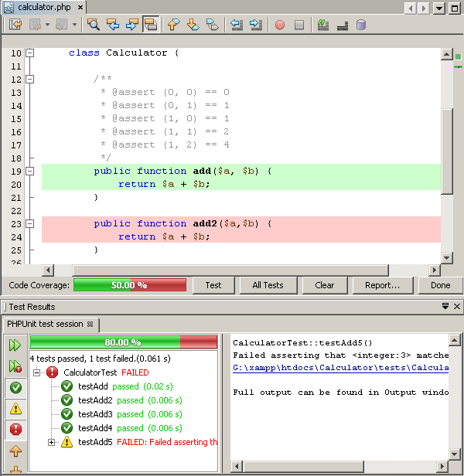Toggle the Show Failed warning filter
Screen dimensions: 464x476
tap(15, 408)
